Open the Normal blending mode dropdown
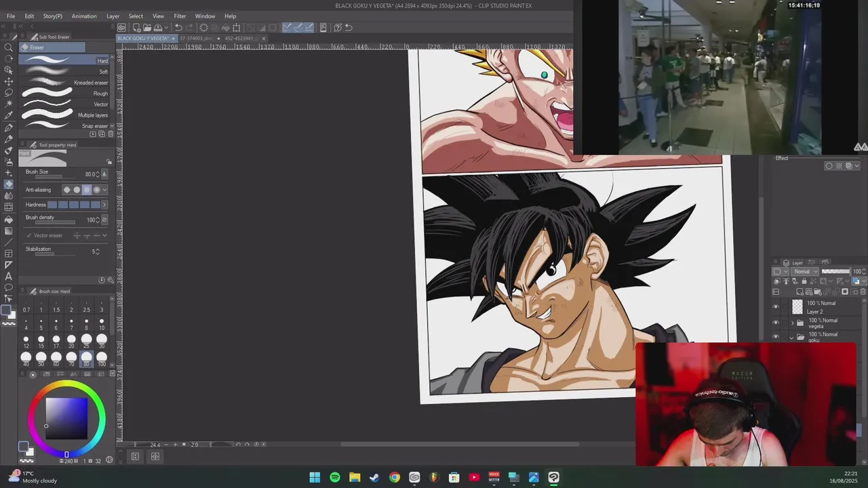 [805, 272]
